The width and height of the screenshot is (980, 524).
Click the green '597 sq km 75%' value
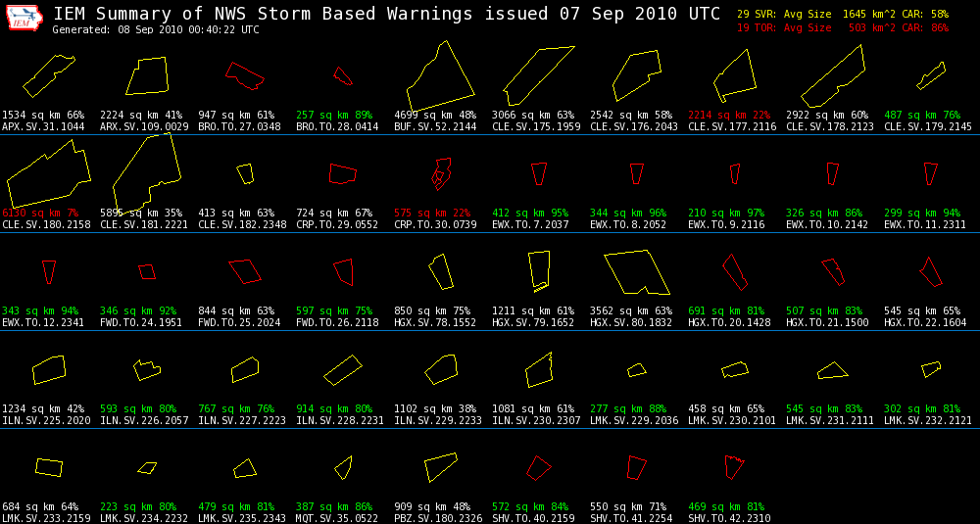coord(334,311)
